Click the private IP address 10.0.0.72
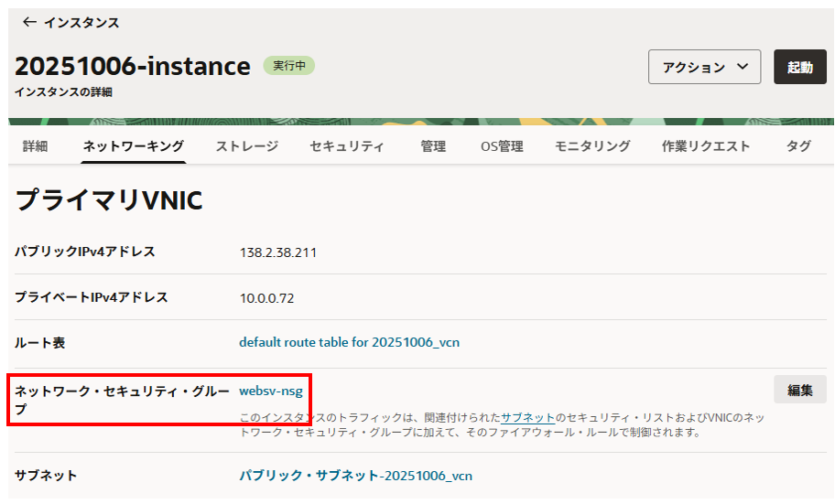The height and width of the screenshot is (504, 835). [266, 298]
